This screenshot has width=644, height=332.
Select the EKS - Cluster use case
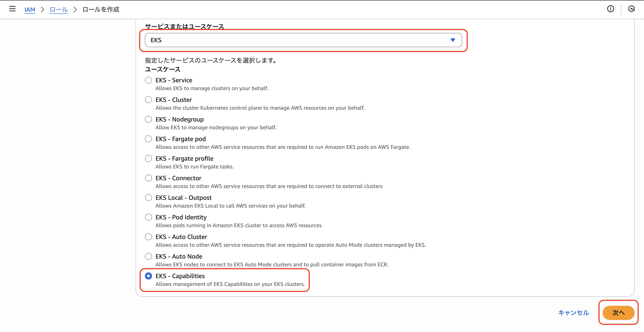pyautogui.click(x=148, y=100)
